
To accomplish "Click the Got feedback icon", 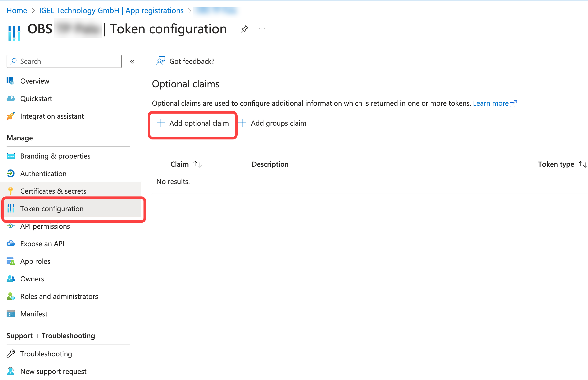I will 160,61.
